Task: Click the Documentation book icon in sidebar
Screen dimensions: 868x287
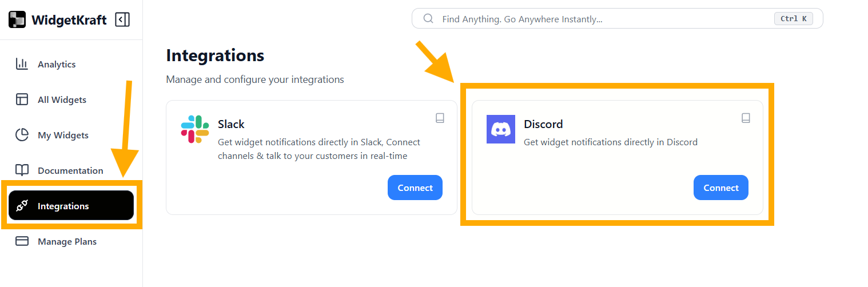Action: 22,170
